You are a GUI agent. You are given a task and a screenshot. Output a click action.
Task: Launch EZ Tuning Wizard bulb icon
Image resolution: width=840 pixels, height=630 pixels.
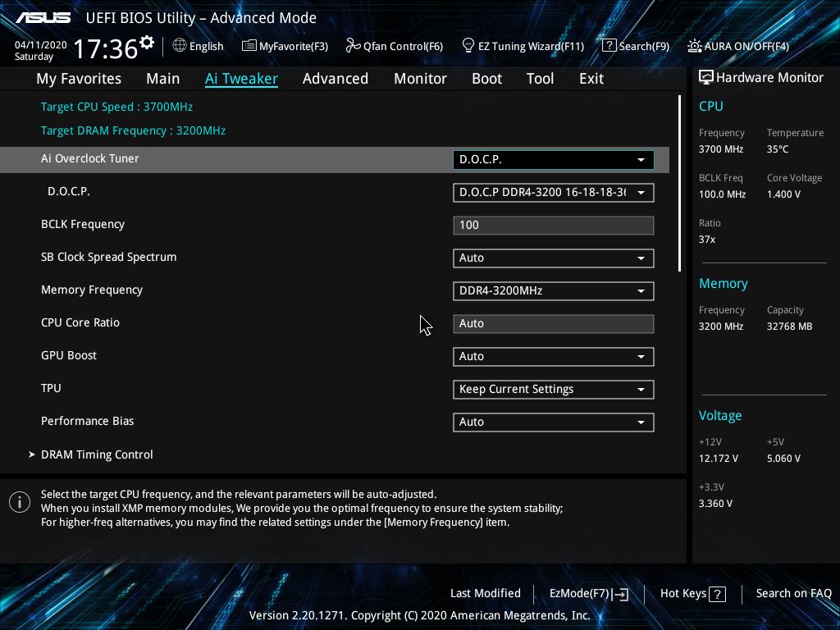click(x=468, y=46)
